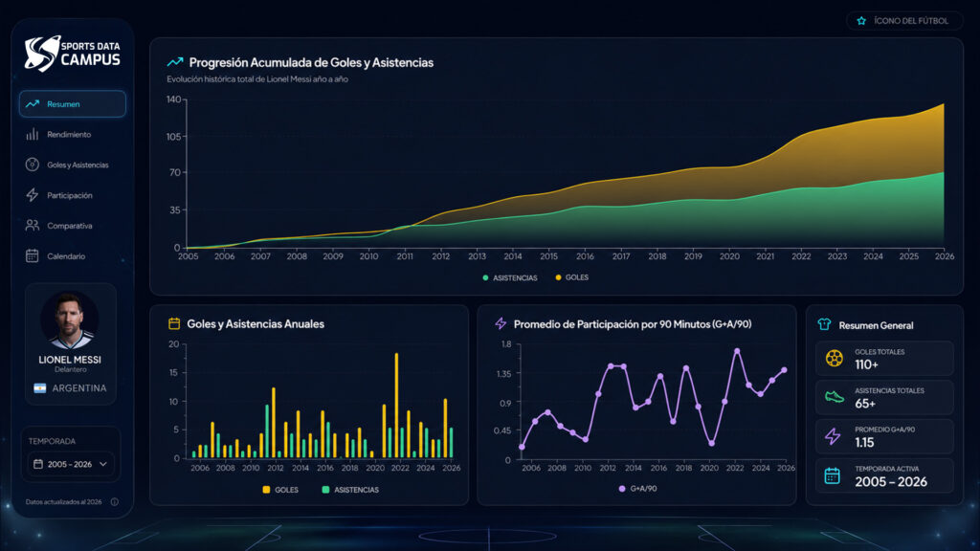
Task: Click the lightning icon in Promedio G+A/90 card
Action: (x=833, y=436)
